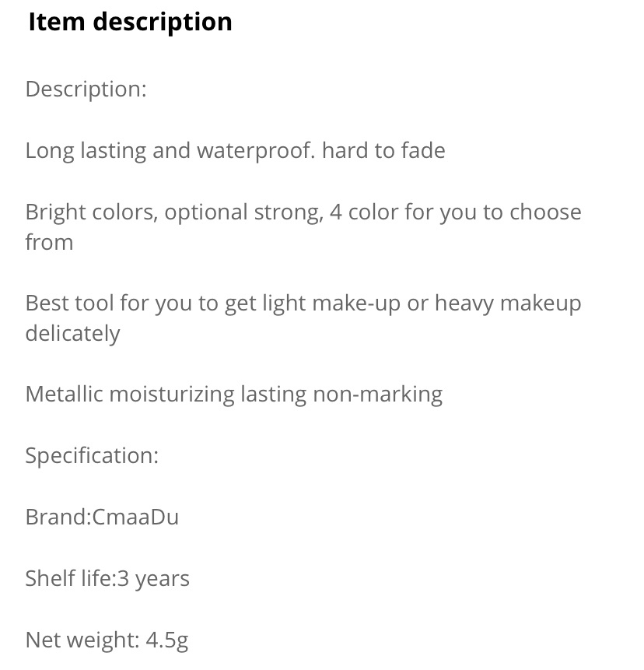Click the word waterproof
Image resolution: width=644 pixels, height=670 pixels.
tap(256, 151)
